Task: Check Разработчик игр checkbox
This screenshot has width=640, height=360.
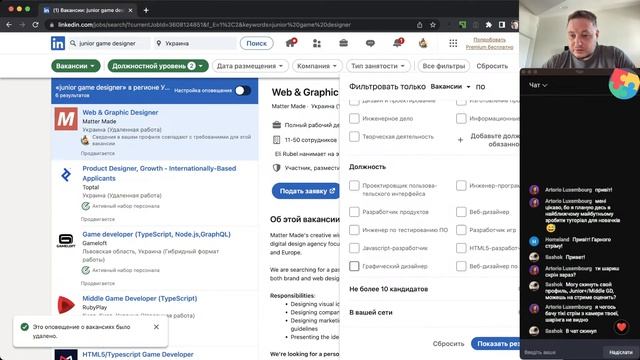Action: tap(461, 230)
